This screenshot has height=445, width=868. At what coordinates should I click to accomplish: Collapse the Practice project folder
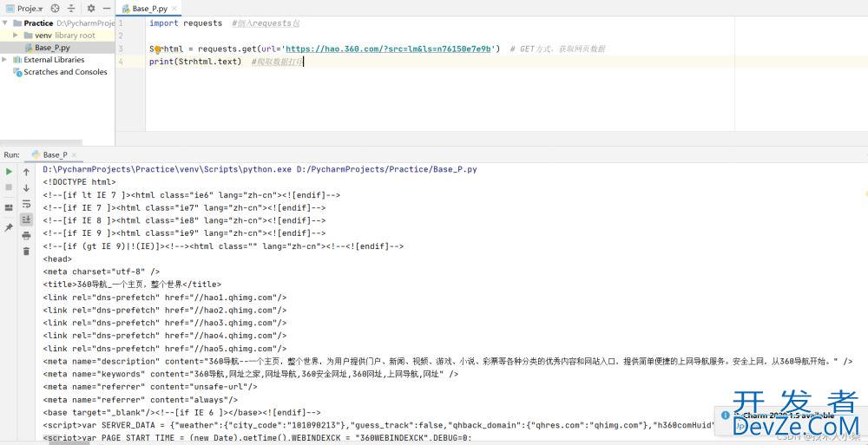click(x=5, y=23)
